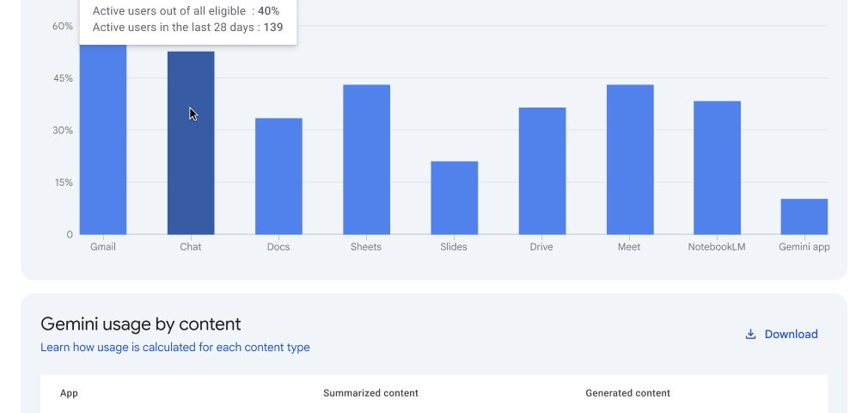Select the highlighted Chat bar
Viewport: 868px width, 413px height.
[x=191, y=143]
